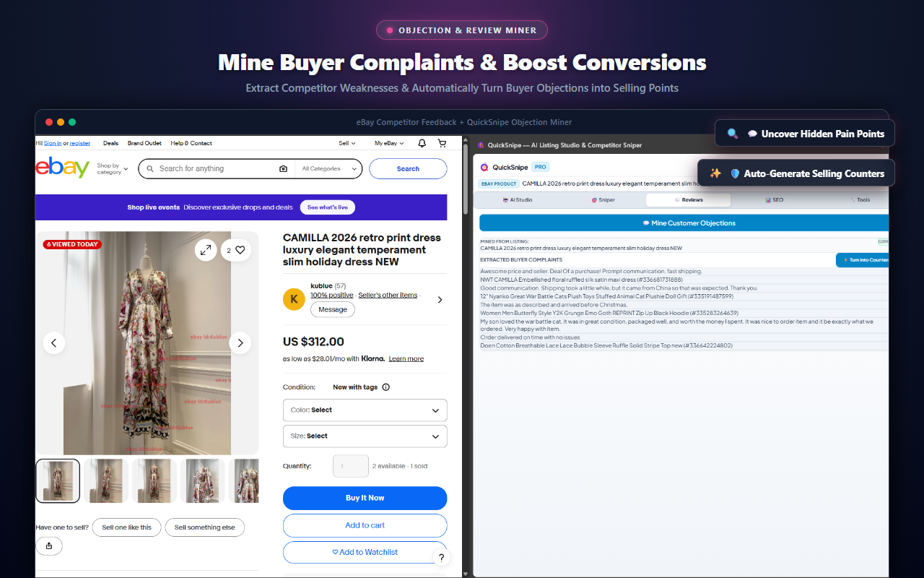
Task: Click the share icon below Sell one like this
Action: tap(49, 546)
